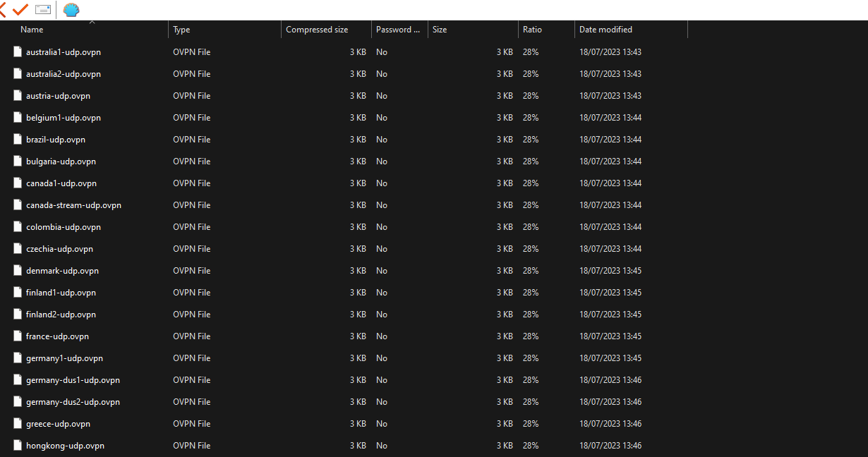The height and width of the screenshot is (457, 868).
Task: Sort files by Type column
Action: click(x=181, y=29)
